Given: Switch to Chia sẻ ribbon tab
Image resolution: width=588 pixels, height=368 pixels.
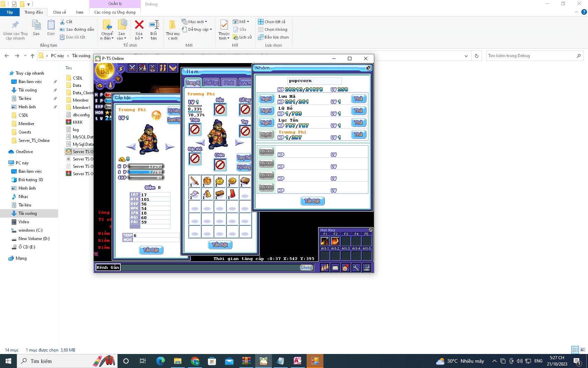Looking at the screenshot, I should click(59, 12).
